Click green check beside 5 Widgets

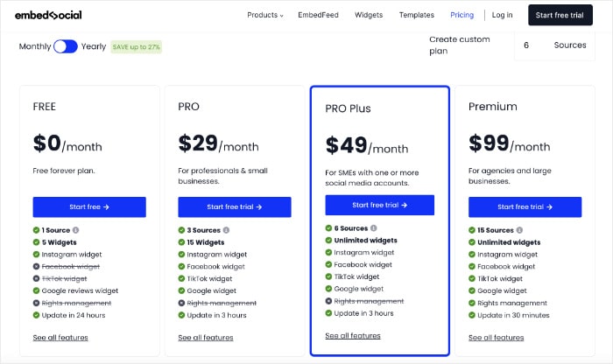(37, 242)
